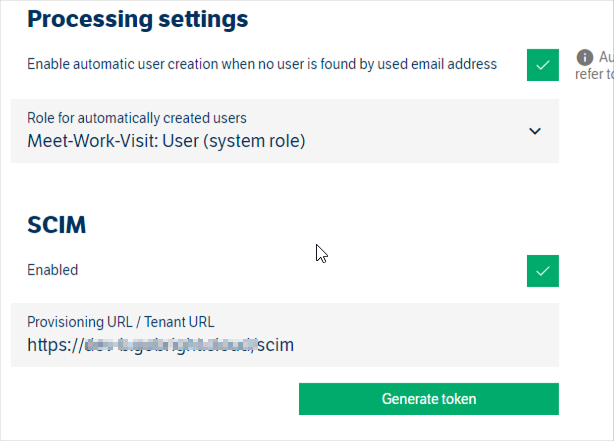Toggle automatic user creation green checkbox
Viewport: 614px width, 441px height.
(543, 65)
